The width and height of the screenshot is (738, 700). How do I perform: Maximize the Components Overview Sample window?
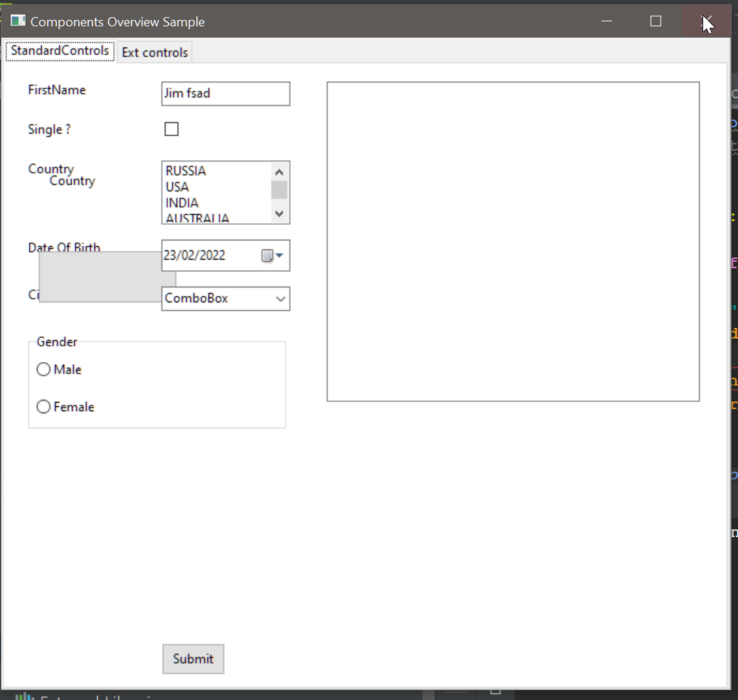(x=656, y=21)
